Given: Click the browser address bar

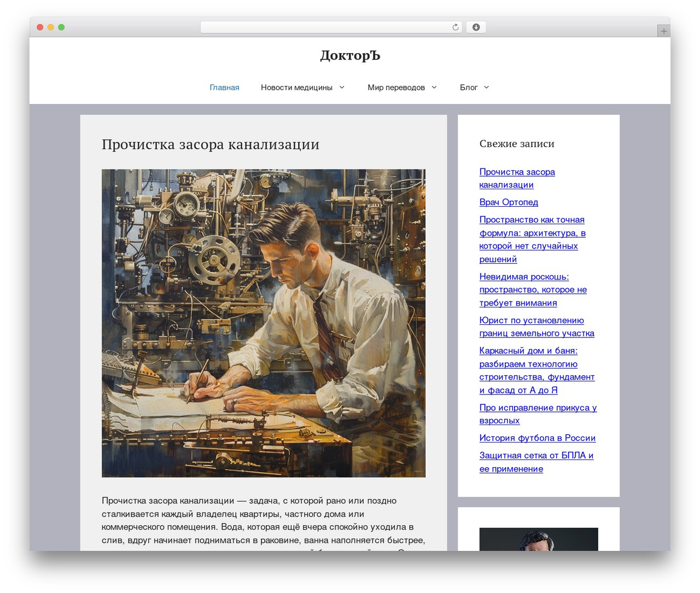Looking at the screenshot, I should [331, 27].
